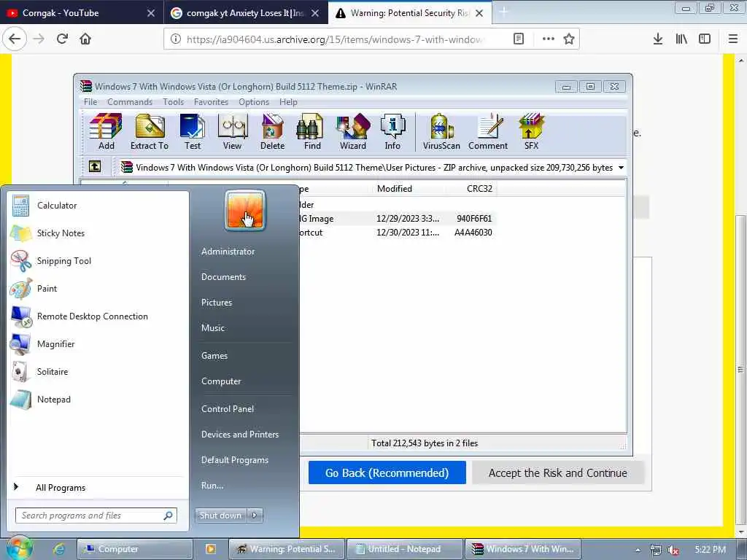Sort WinRAR list by Modified column
The width and height of the screenshot is (747, 560).
click(x=395, y=189)
